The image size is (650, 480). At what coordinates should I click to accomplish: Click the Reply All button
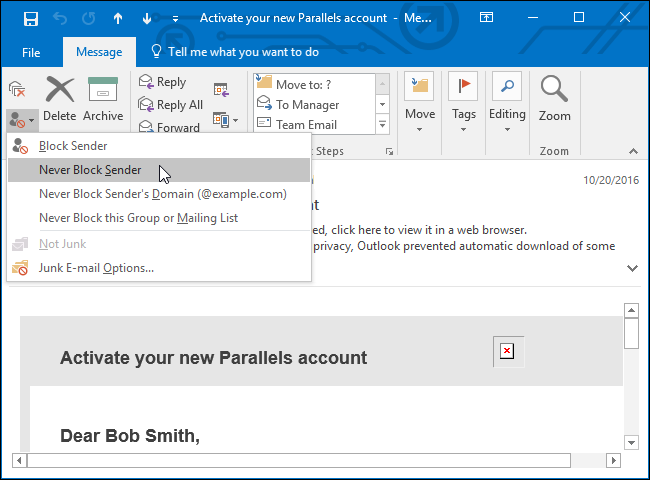pyautogui.click(x=171, y=105)
